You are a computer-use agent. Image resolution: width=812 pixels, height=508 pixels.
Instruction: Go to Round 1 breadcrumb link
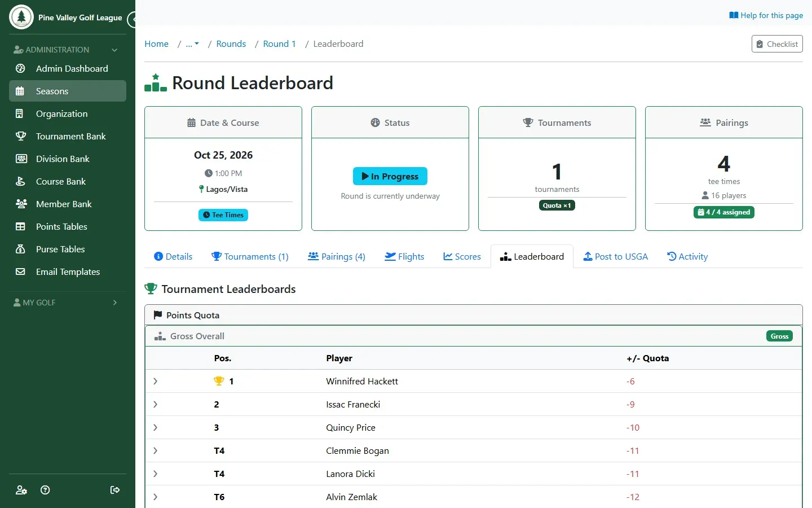280,44
